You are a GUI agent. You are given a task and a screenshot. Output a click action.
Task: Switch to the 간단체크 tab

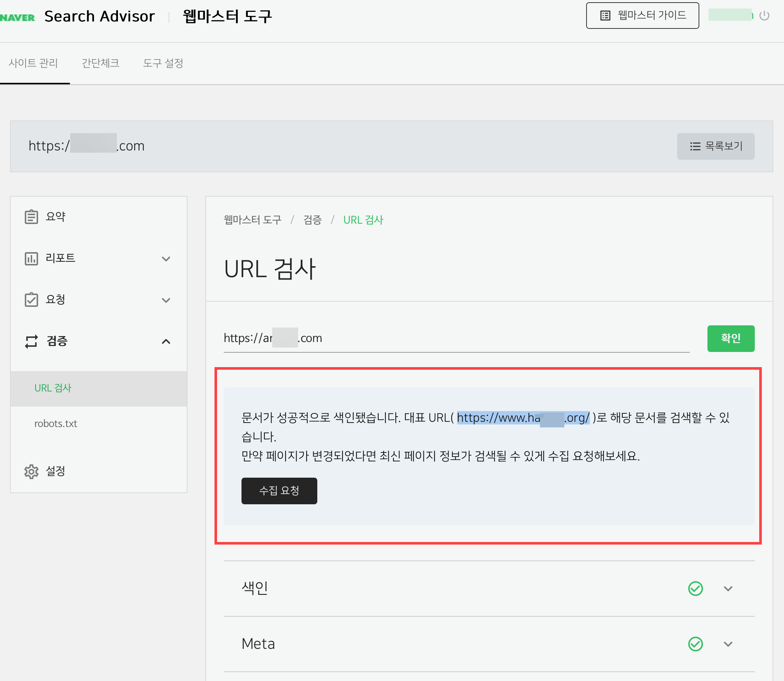pyautogui.click(x=100, y=64)
